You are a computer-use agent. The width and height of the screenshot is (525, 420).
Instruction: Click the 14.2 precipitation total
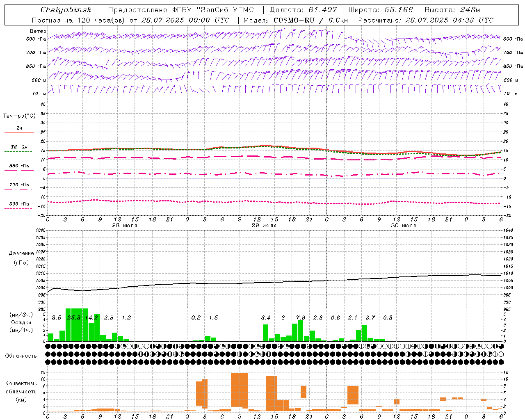click(x=91, y=318)
